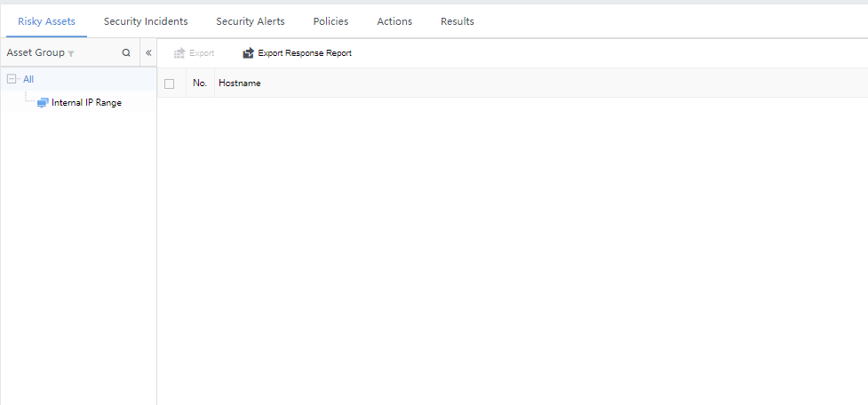Open the Security Alerts tab
Viewport: 868px width, 405px height.
(x=251, y=21)
